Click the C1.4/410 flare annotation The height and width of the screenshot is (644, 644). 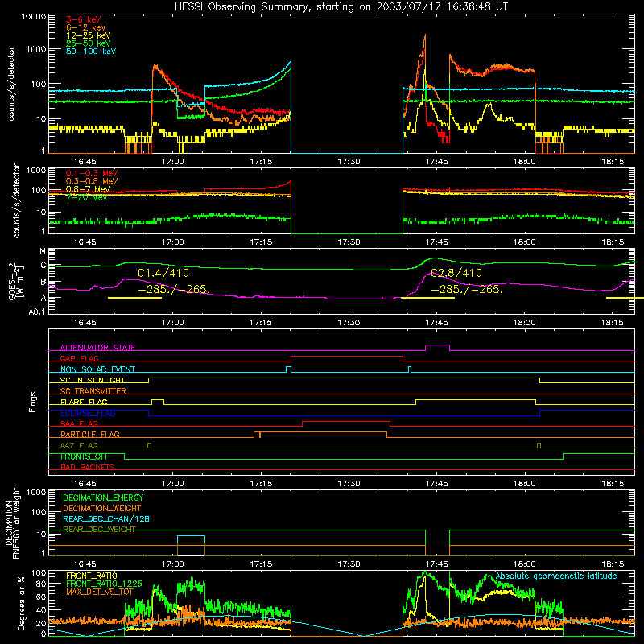click(x=163, y=273)
